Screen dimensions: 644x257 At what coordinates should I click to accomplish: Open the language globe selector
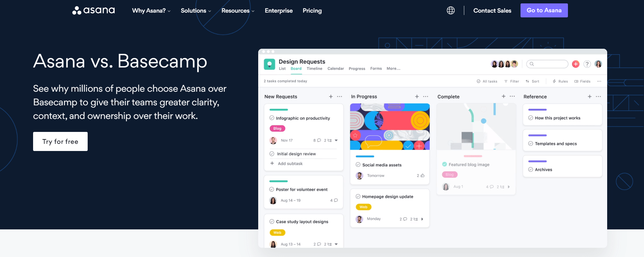tap(451, 11)
